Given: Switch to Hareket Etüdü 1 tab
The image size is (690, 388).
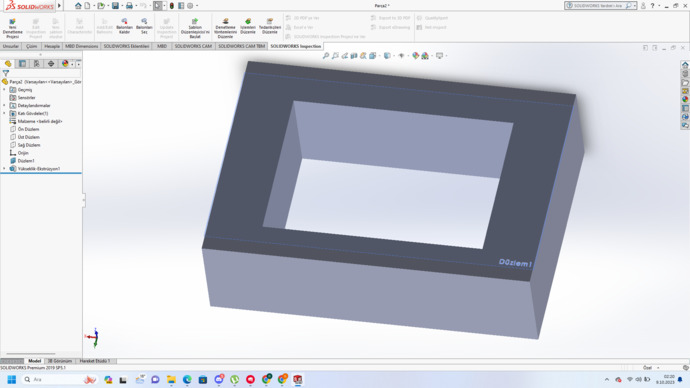Looking at the screenshot, I should [95, 361].
